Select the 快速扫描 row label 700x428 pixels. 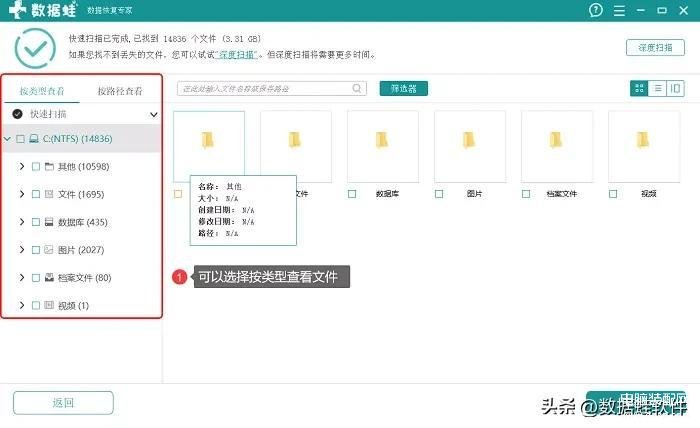pos(48,114)
